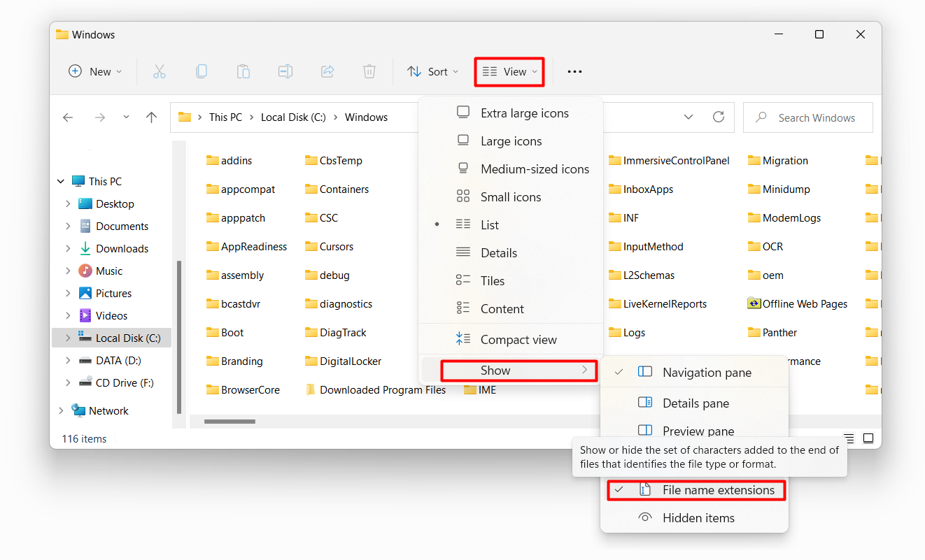The width and height of the screenshot is (925, 560).
Task: Toggle Details pane option
Action: [694, 403]
